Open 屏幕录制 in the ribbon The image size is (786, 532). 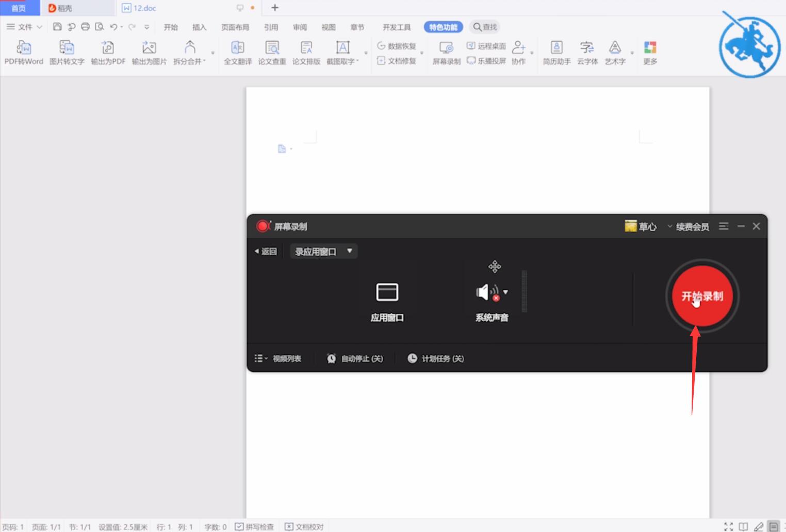[447, 53]
